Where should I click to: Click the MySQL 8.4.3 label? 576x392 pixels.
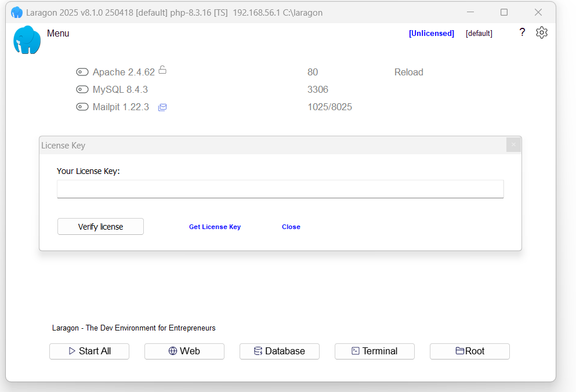120,89
